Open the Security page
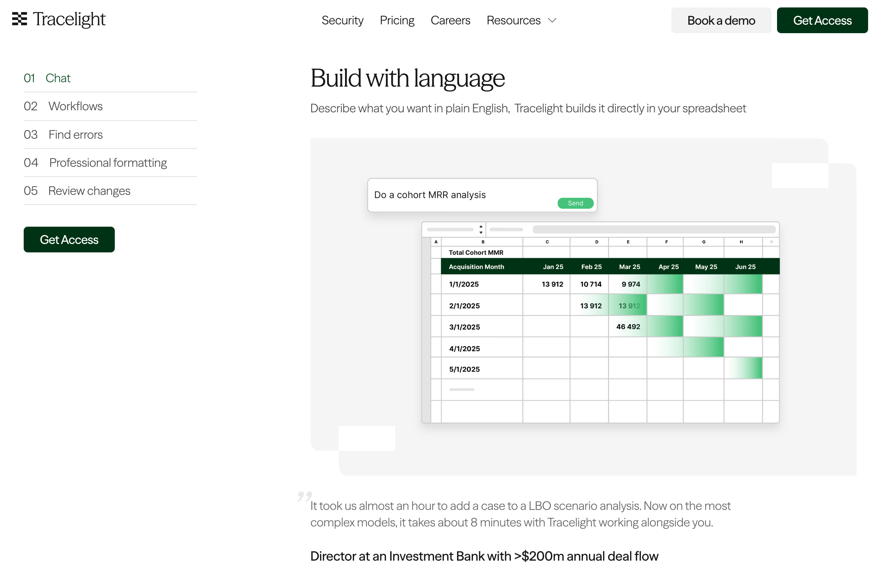The image size is (883, 588). [x=342, y=20]
